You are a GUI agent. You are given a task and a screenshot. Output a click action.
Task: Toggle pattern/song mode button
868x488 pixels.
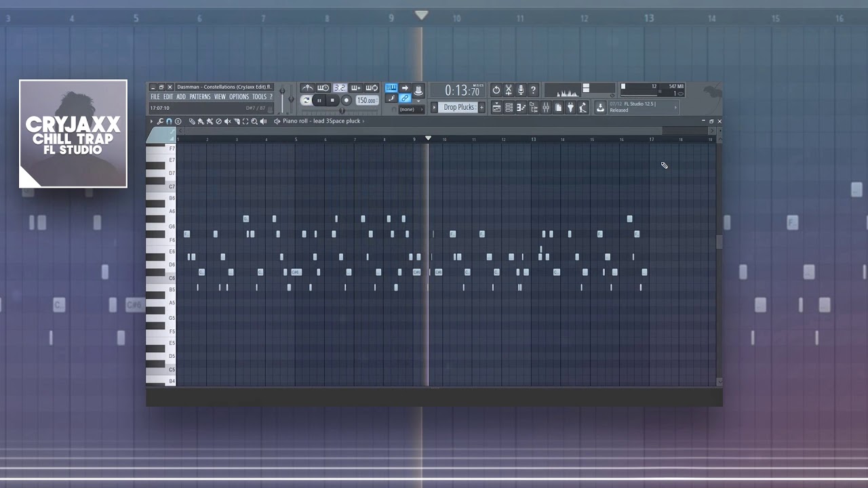click(x=307, y=100)
